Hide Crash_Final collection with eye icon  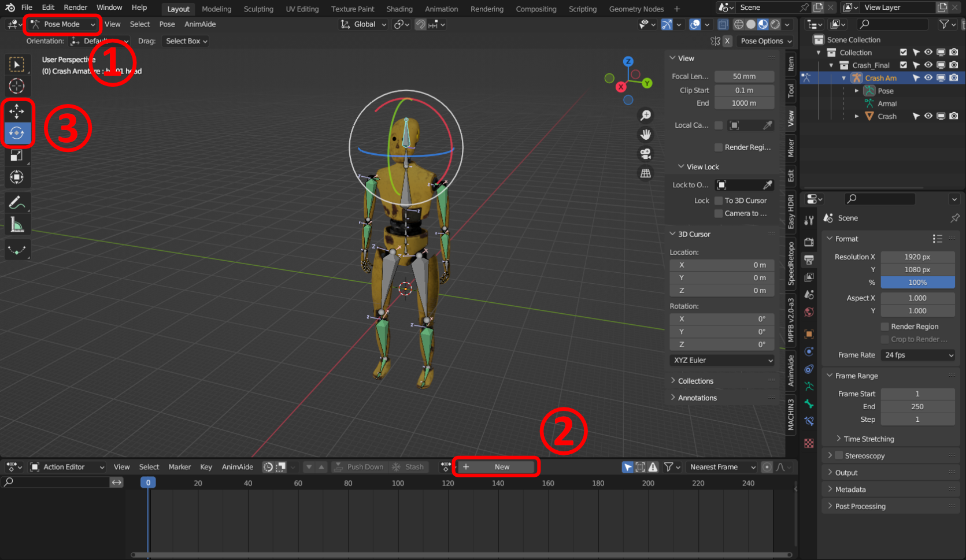[928, 65]
